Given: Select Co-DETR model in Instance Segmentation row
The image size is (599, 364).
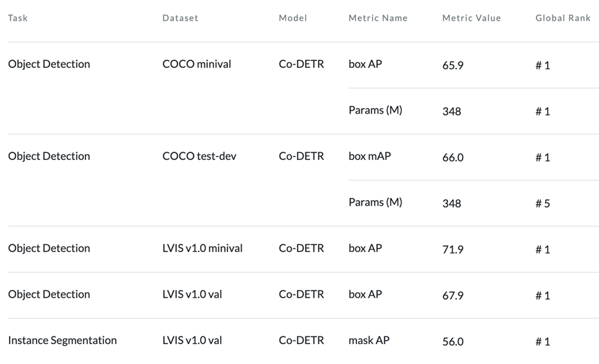Looking at the screenshot, I should coord(301,340).
